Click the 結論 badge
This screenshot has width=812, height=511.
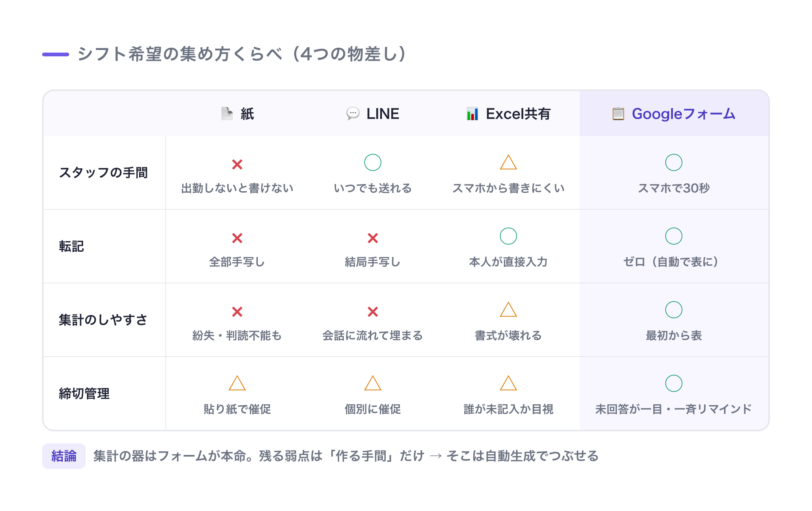coord(64,456)
